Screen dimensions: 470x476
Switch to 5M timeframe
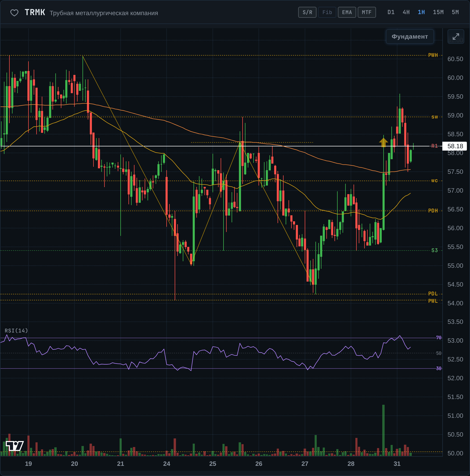[455, 12]
